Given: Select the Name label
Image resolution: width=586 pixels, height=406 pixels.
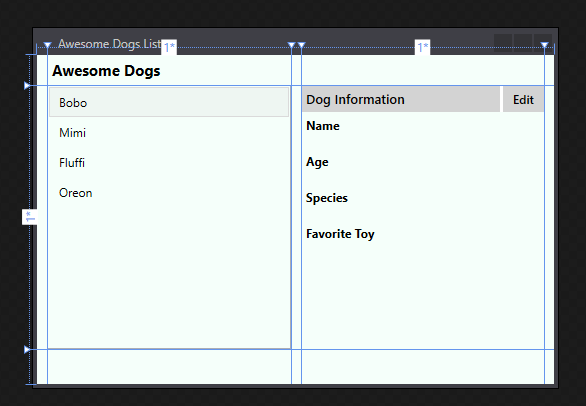Looking at the screenshot, I should tap(323, 126).
